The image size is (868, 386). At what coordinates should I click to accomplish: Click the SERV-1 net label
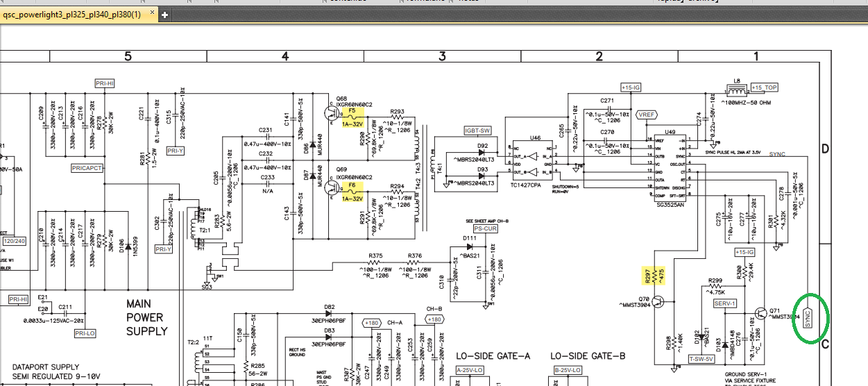tap(724, 303)
